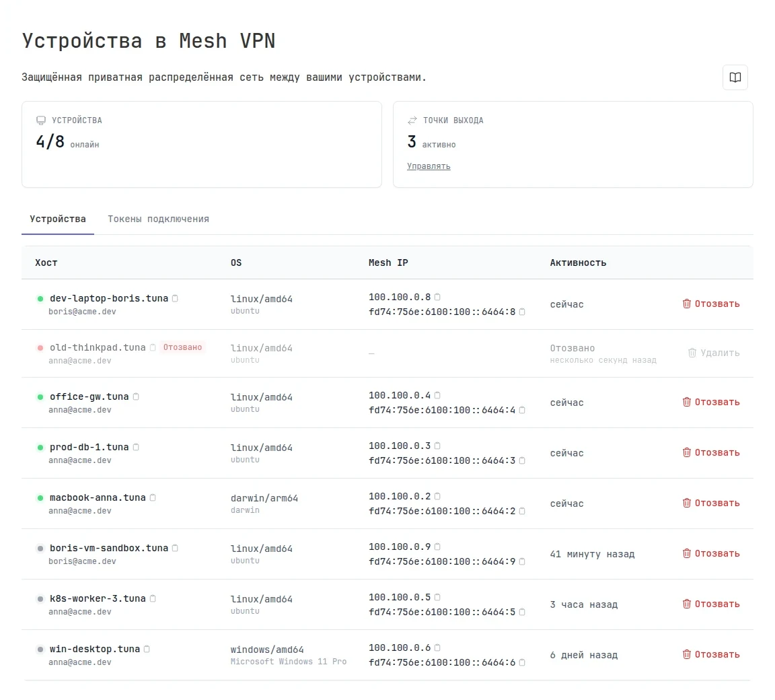Copy hostname old-thinkpad.tuna
775x700 pixels.
pos(153,347)
